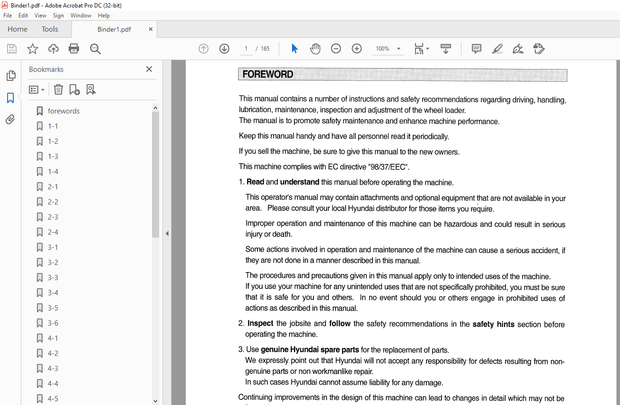Click the bookmarks scrollbar thumb
Viewport: 620px width, 405px height.
155,174
